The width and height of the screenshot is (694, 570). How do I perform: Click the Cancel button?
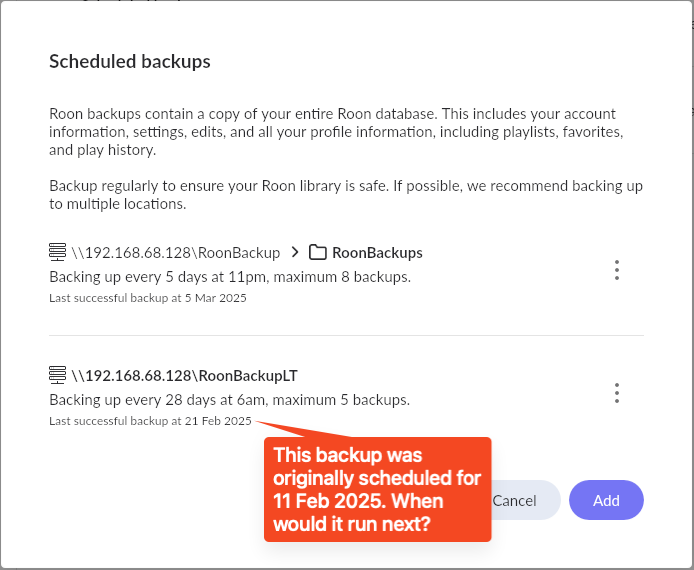[x=524, y=500]
